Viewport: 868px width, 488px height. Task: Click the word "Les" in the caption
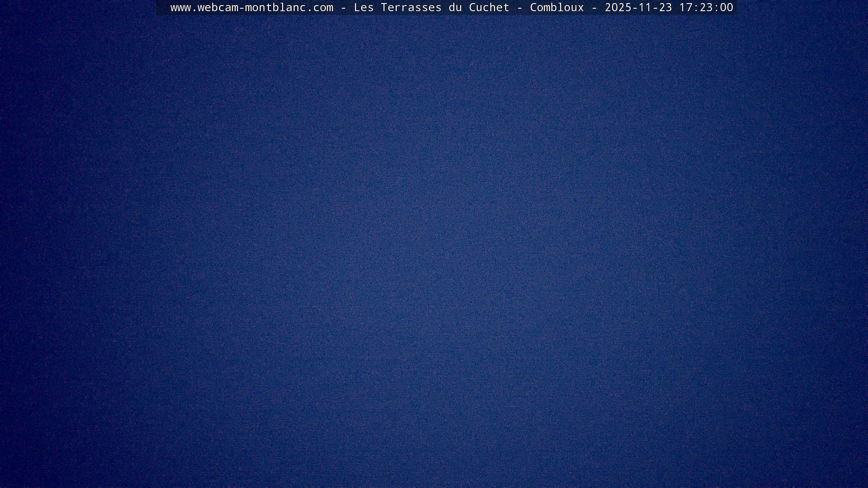363,7
